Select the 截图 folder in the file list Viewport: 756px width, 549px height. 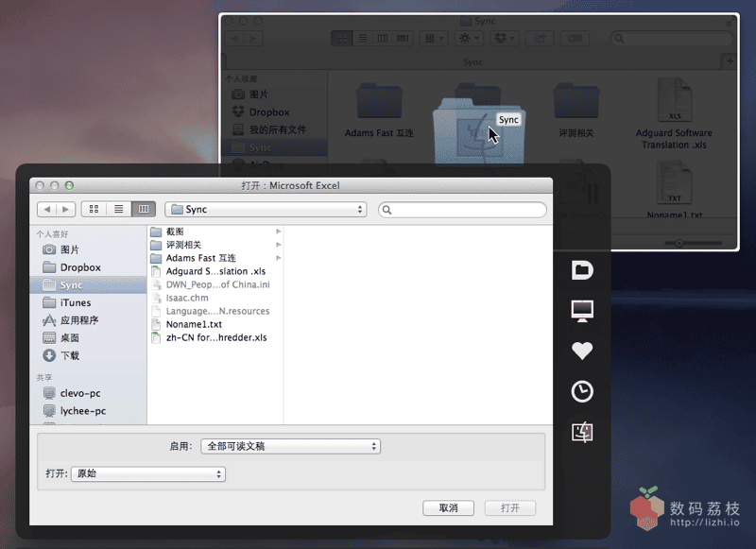pos(215,232)
